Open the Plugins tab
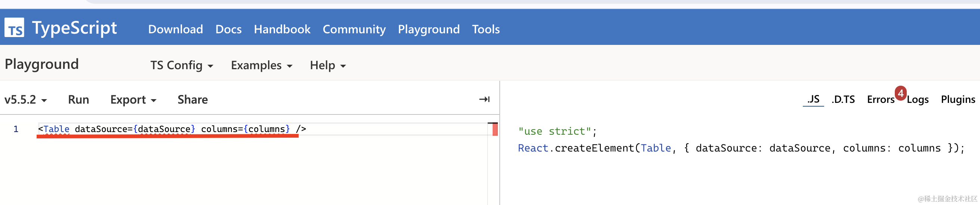The height and width of the screenshot is (205, 980). click(958, 100)
